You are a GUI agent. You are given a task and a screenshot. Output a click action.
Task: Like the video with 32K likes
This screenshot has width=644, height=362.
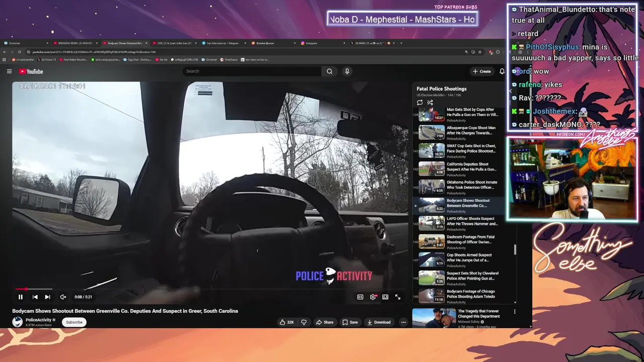(287, 322)
